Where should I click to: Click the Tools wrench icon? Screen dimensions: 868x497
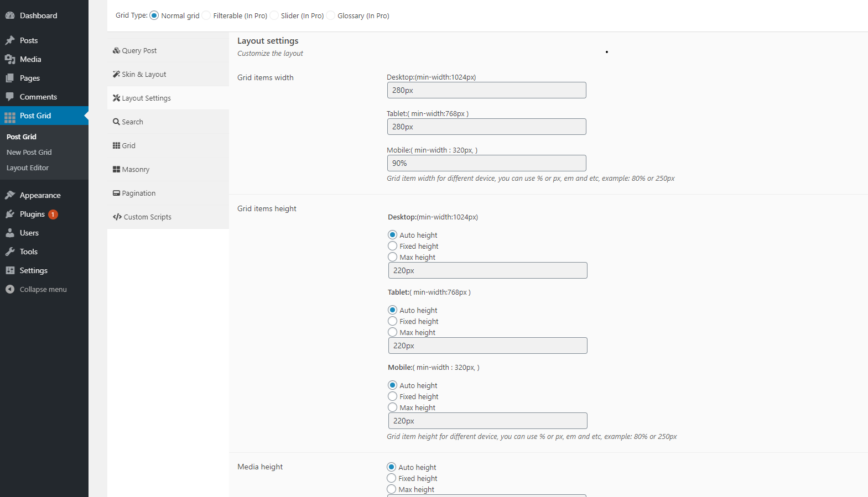10,252
